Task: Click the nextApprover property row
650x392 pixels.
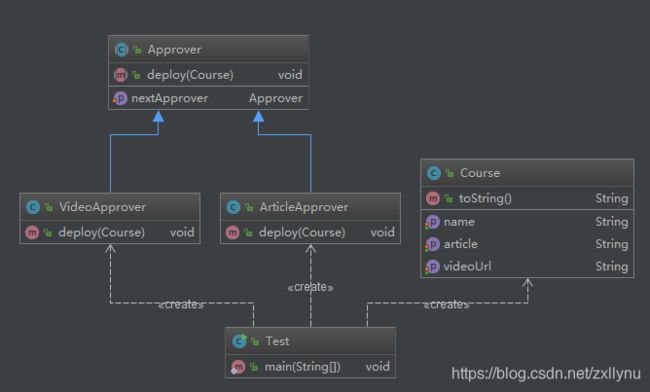Action: click(x=208, y=98)
